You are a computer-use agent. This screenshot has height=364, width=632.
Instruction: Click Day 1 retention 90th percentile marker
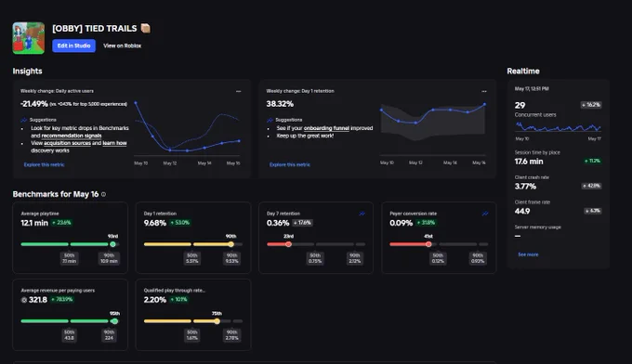pos(230,244)
